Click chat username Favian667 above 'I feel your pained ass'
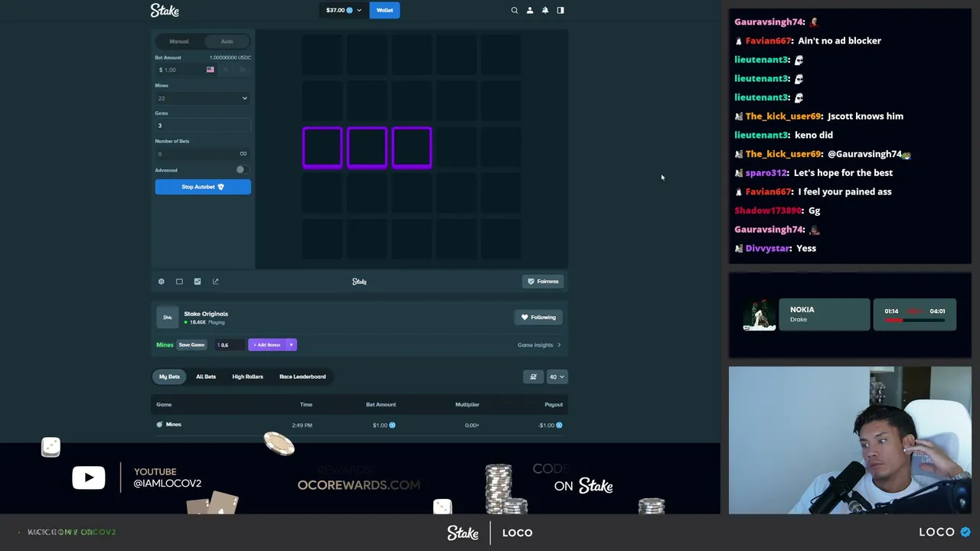 768,191
